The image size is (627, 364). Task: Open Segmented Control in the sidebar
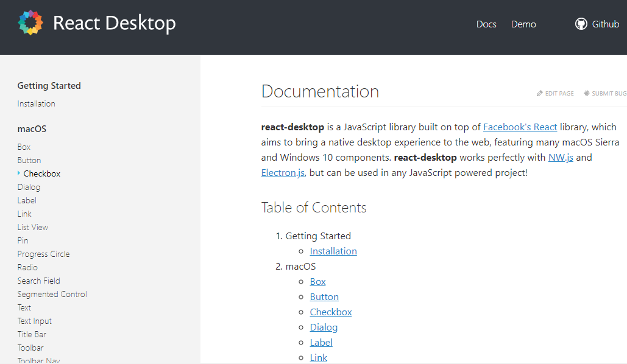tap(52, 295)
